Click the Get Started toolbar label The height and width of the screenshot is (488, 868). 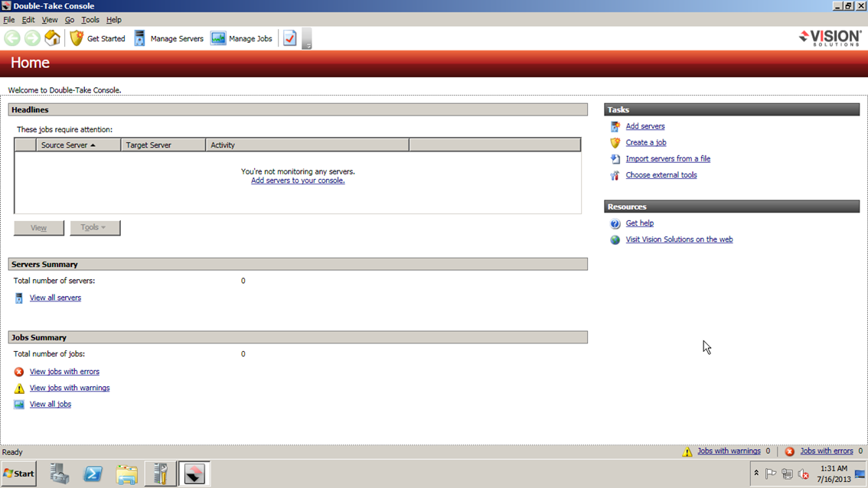[106, 39]
